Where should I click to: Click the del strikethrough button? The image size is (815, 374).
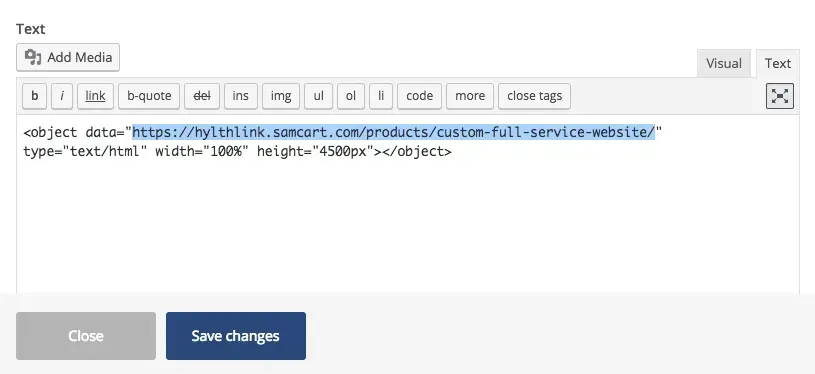pyautogui.click(x=202, y=96)
